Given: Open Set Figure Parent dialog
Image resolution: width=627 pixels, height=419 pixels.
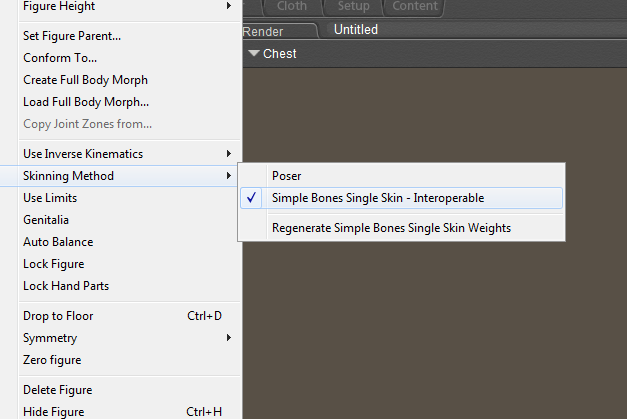Looking at the screenshot, I should pyautogui.click(x=72, y=36).
